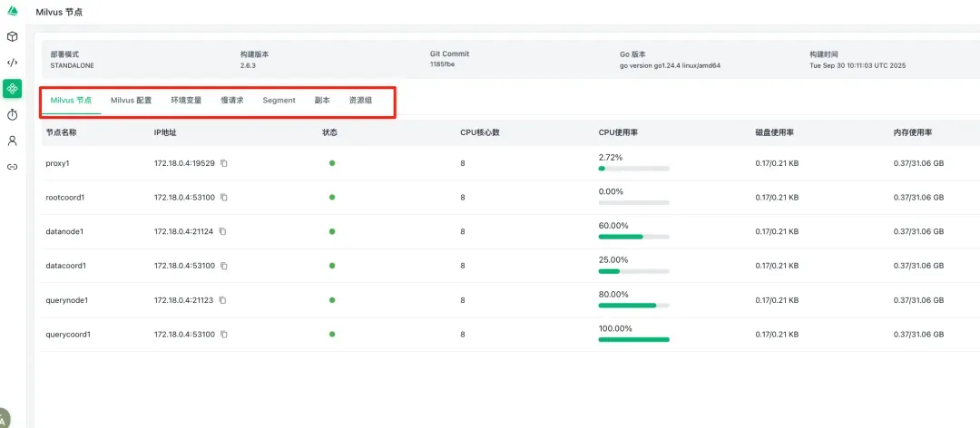Open the 慢请求 tab

[x=232, y=101]
